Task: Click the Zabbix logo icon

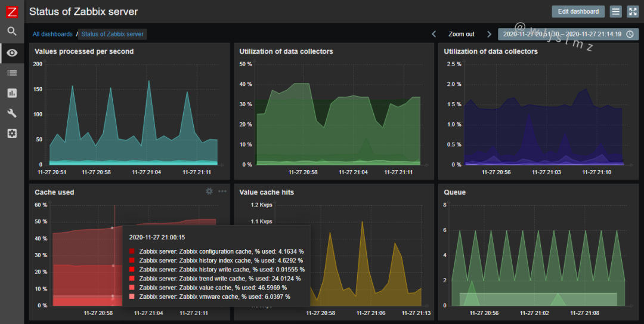Action: [x=12, y=11]
